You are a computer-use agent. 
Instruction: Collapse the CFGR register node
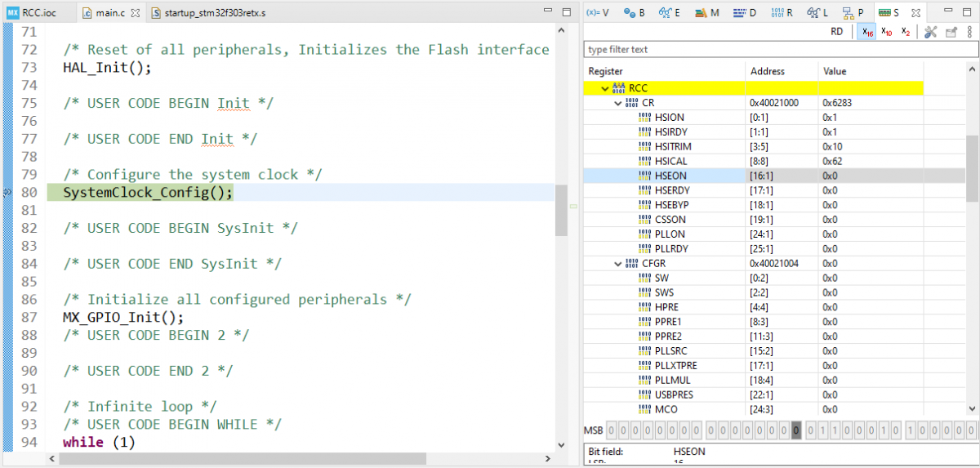618,264
